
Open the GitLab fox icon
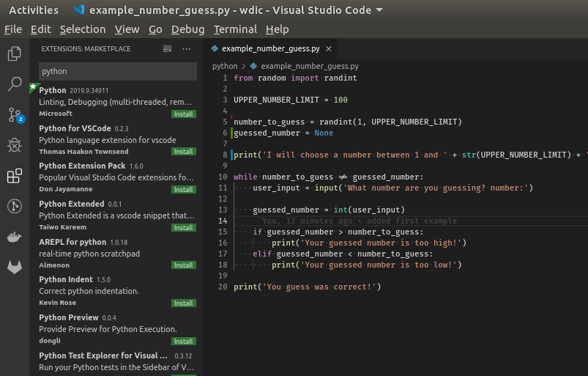point(14,268)
